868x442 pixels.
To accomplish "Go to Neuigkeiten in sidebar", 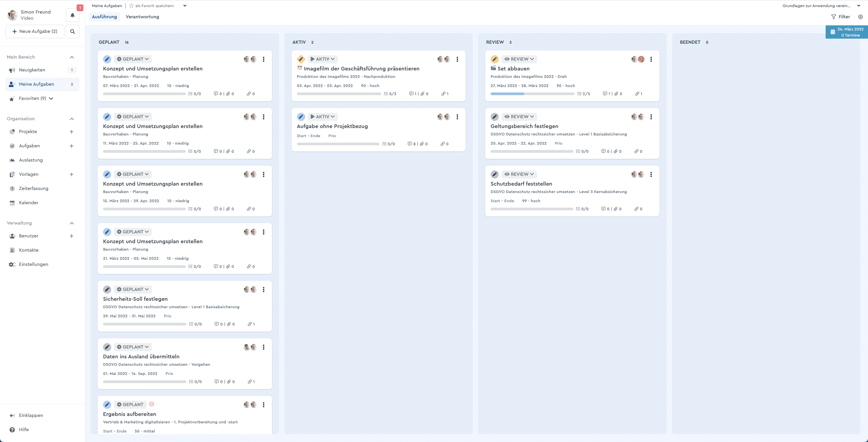I will click(42, 70).
